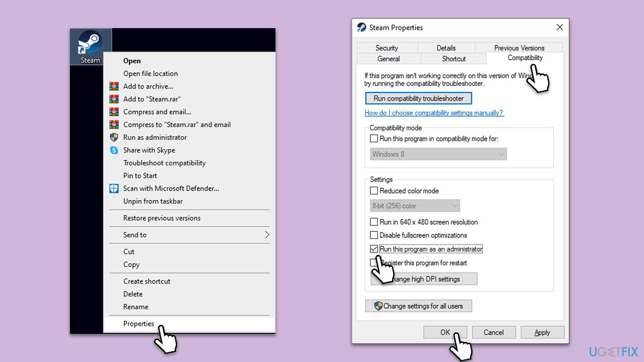Choose Unpin from taskbar

[x=189, y=201]
